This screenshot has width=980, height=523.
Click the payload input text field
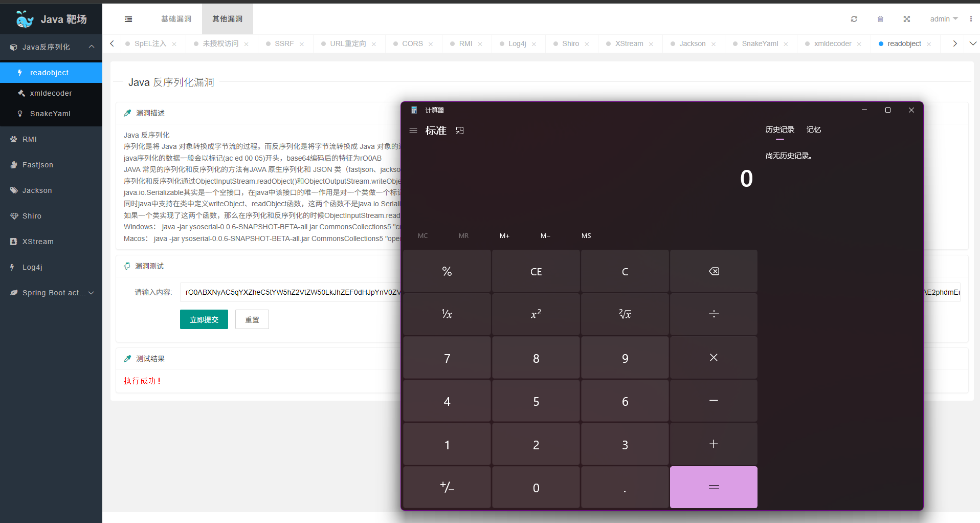292,292
